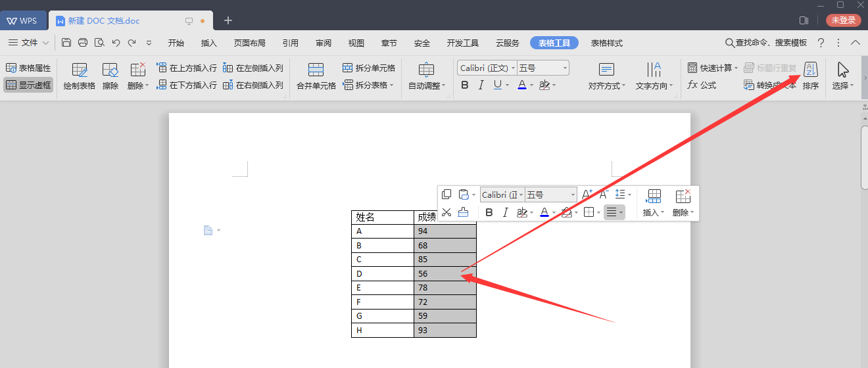868x368 pixels.
Task: Switch to the 页面布局 (Page Layout) tab
Action: coord(250,43)
